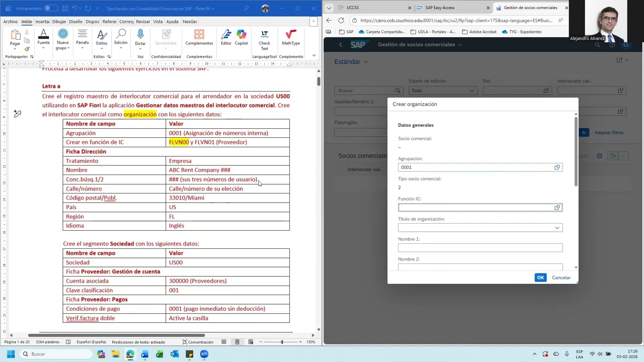Switch to the Revisar ribbon tab
The width and height of the screenshot is (644, 362).
point(143,22)
